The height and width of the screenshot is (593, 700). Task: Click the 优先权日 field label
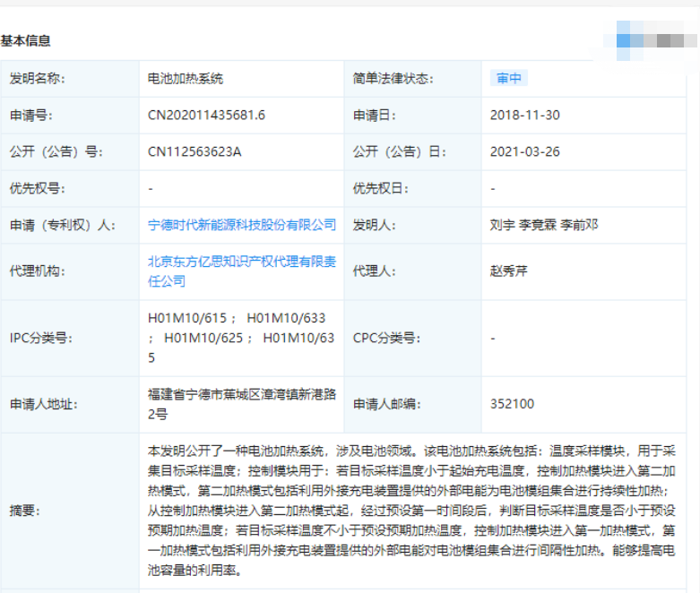point(380,188)
